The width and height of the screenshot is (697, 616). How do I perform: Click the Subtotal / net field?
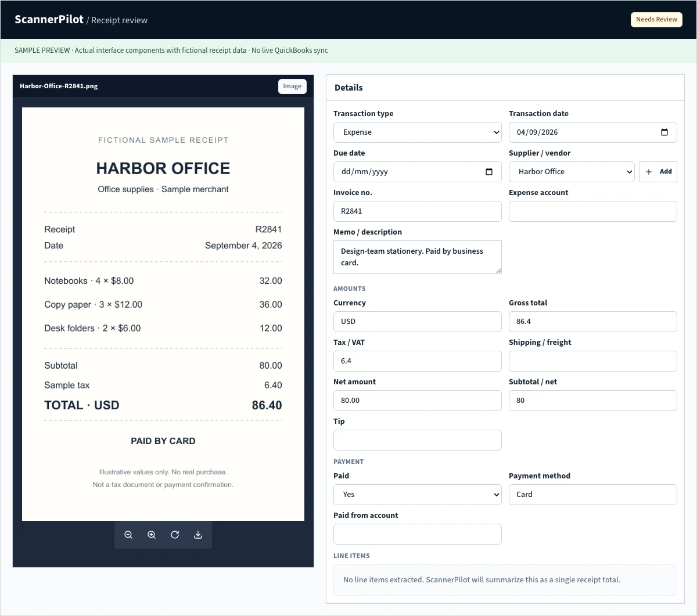(593, 401)
